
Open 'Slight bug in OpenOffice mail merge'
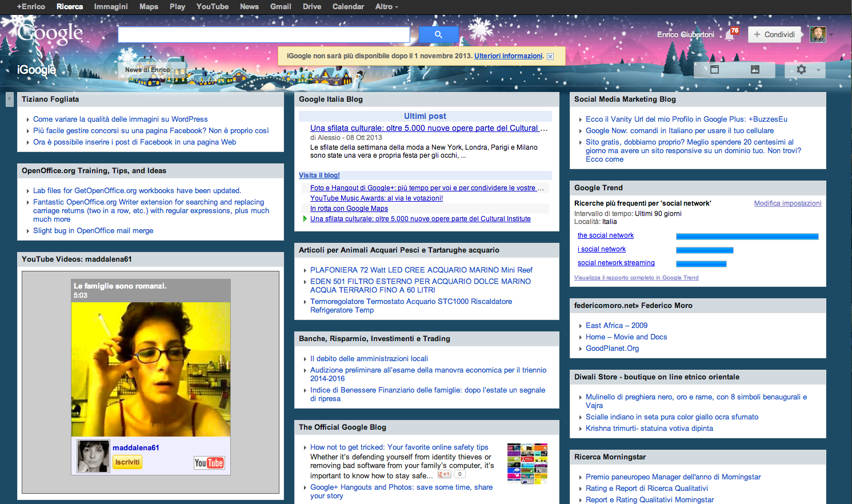coord(93,231)
